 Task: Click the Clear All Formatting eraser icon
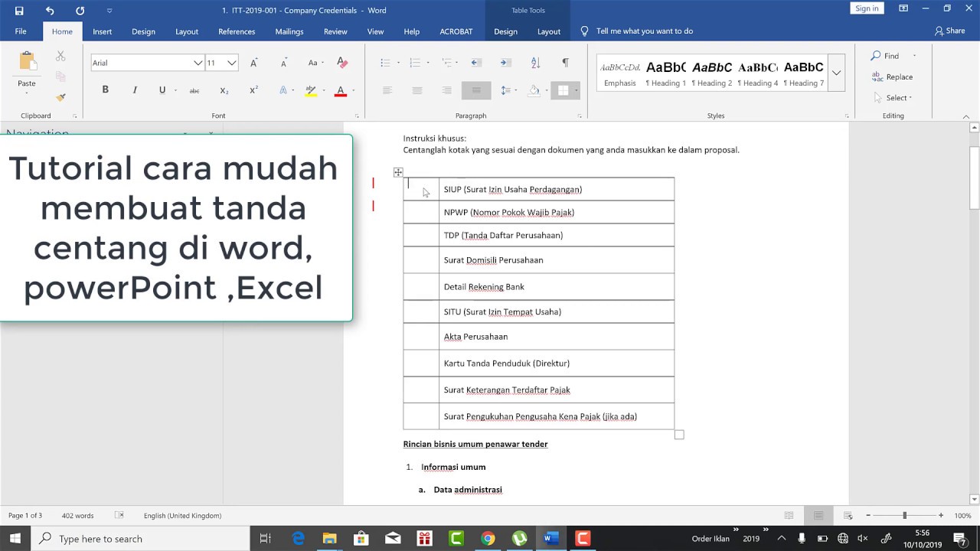(x=342, y=63)
